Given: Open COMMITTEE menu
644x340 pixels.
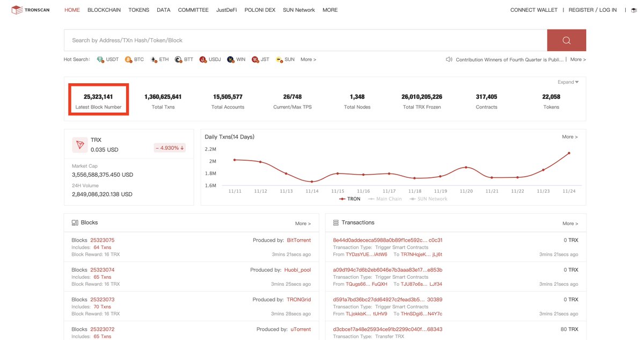Looking at the screenshot, I should tap(193, 10).
